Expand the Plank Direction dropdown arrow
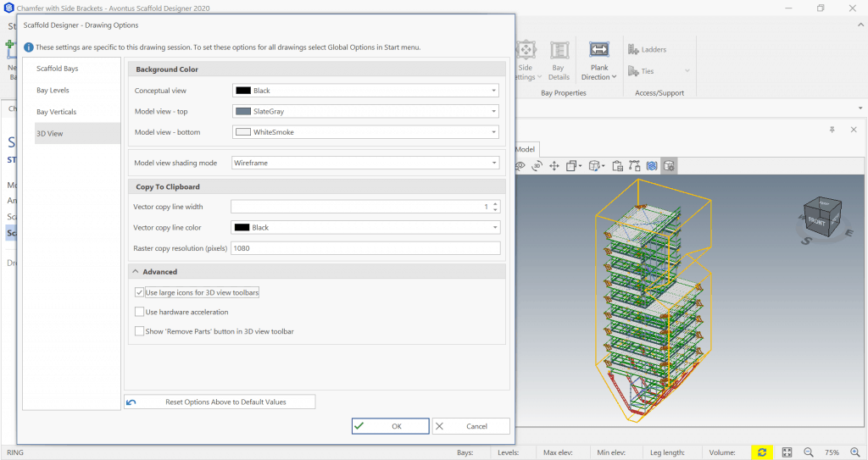868x460 pixels. coord(614,77)
